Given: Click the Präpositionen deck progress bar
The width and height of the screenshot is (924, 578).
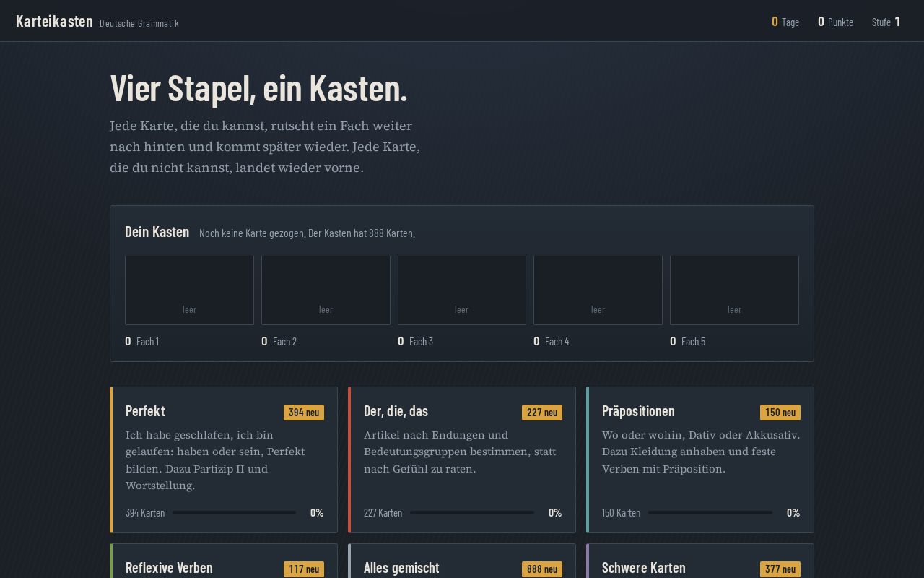Looking at the screenshot, I should pyautogui.click(x=710, y=513).
